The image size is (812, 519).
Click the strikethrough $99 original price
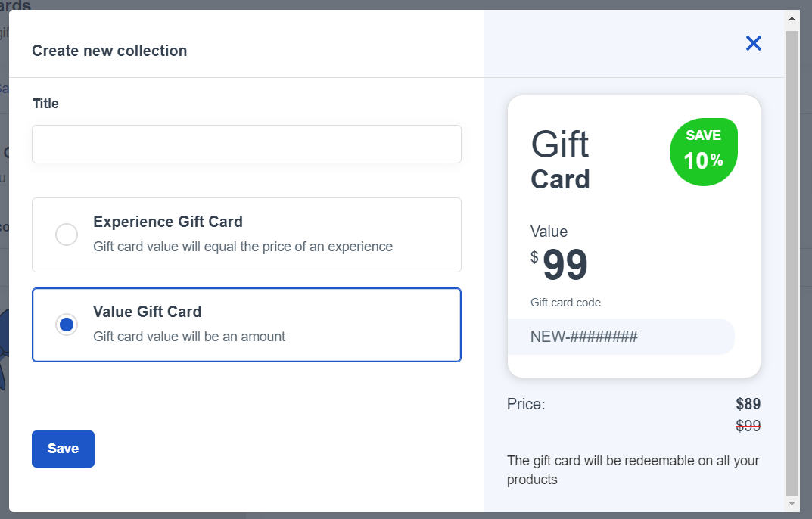pos(748,424)
